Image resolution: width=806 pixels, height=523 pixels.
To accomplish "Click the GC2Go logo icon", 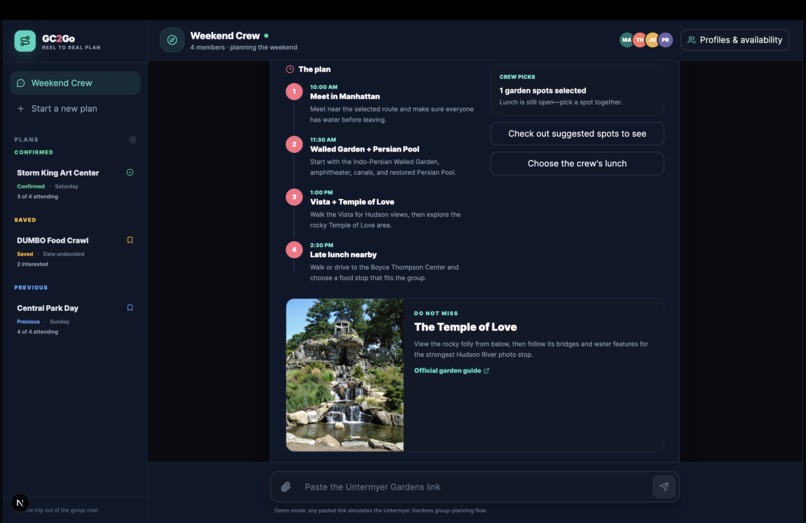I will [25, 41].
